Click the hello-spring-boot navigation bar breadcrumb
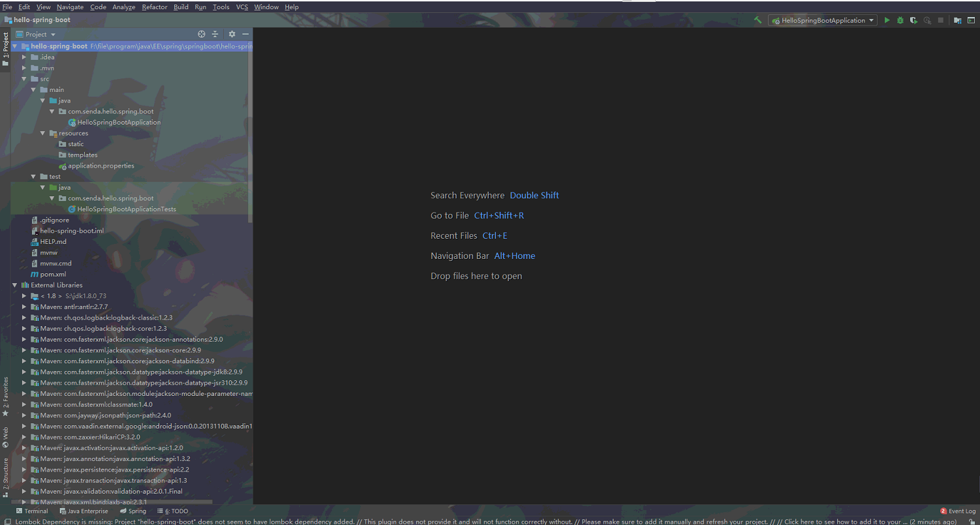The height and width of the screenshot is (525, 980). click(x=37, y=20)
